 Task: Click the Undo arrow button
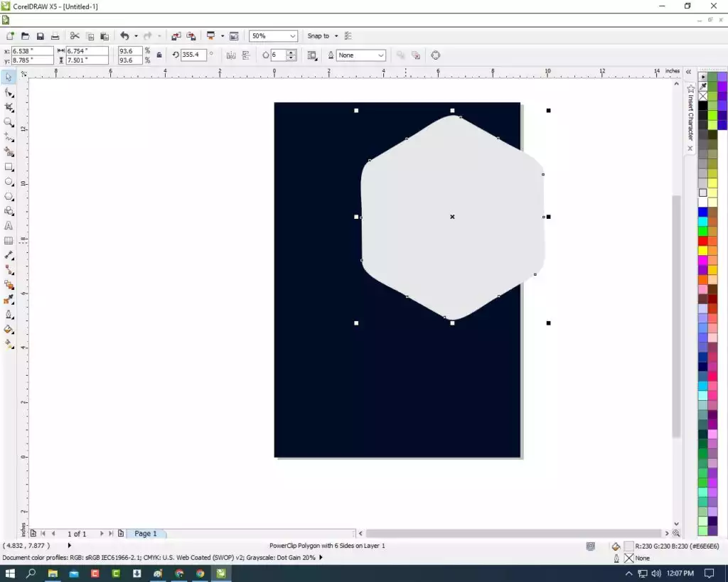pyautogui.click(x=124, y=36)
